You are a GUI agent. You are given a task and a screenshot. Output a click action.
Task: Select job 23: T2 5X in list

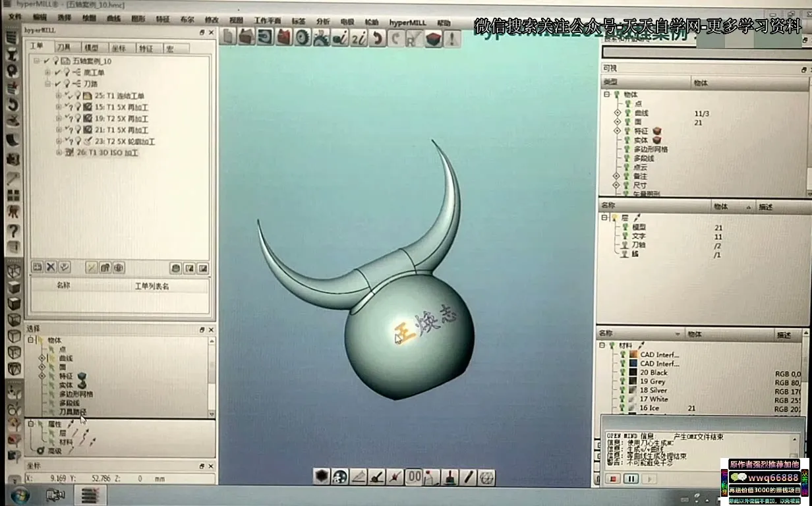point(124,141)
